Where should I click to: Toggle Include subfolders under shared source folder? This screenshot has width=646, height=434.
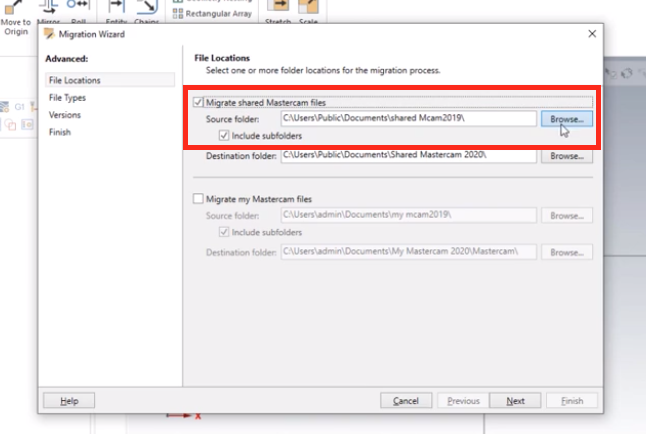click(x=224, y=136)
